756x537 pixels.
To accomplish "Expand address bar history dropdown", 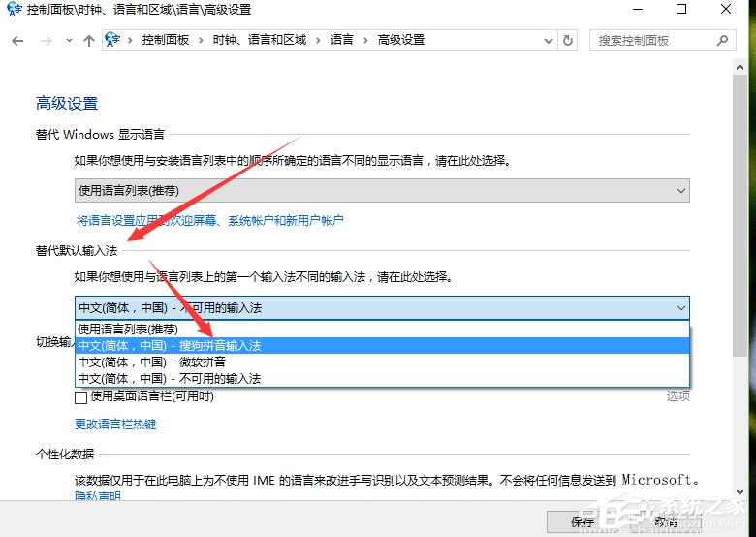I will pyautogui.click(x=549, y=41).
